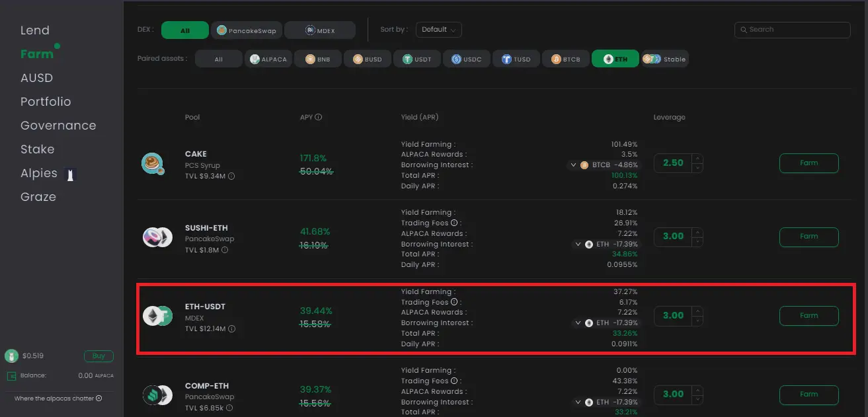Screen dimensions: 868x417
Task: Filter DEX by PancakeSwap
Action: (x=247, y=30)
